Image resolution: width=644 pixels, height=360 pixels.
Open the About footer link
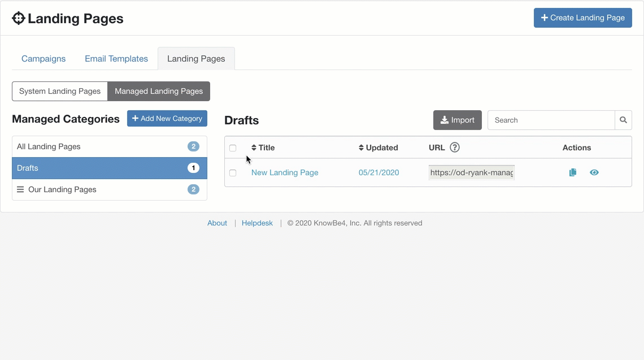coord(217,223)
